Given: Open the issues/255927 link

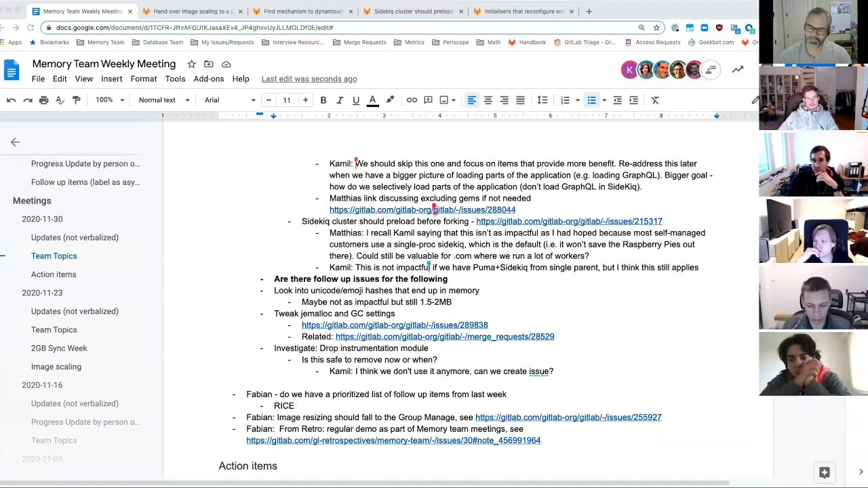Looking at the screenshot, I should pyautogui.click(x=568, y=418).
